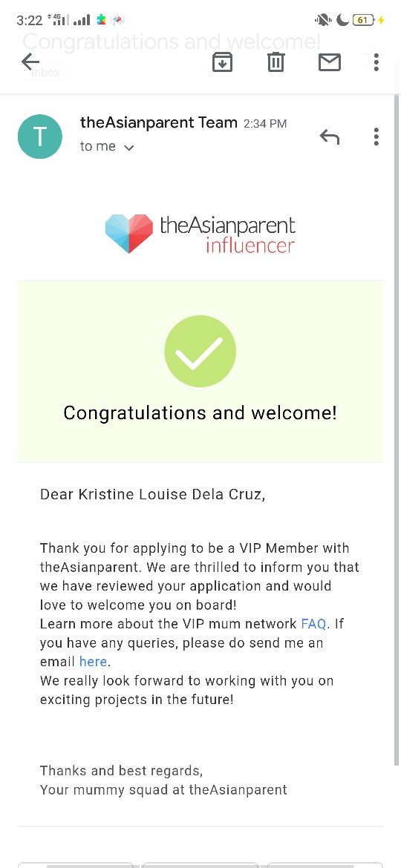Open the FAQ link
Image resolution: width=401 pixels, height=868 pixels.
coord(313,624)
